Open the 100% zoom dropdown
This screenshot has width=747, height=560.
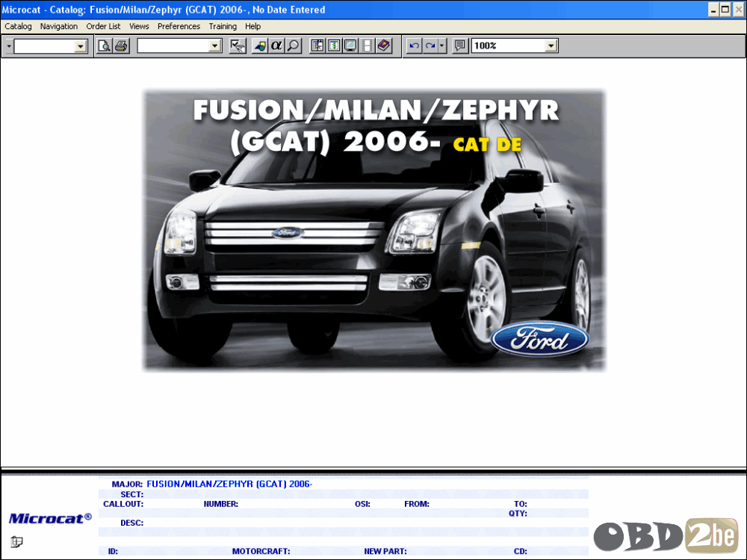coord(551,46)
